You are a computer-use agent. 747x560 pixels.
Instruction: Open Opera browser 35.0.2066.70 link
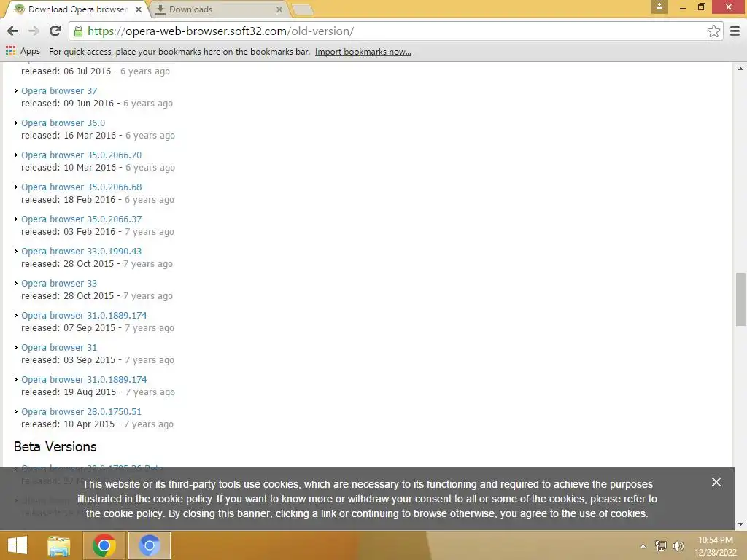[x=82, y=155]
